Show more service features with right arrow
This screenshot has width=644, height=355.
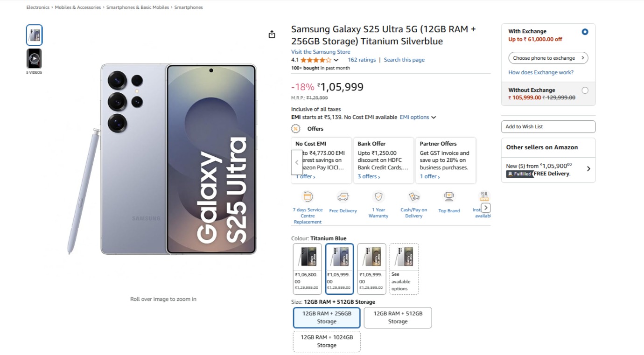(486, 208)
